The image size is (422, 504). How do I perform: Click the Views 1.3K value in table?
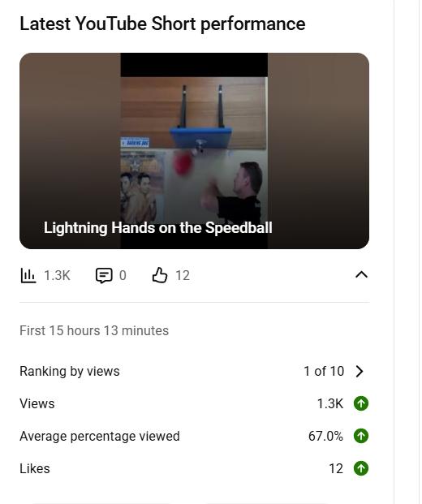(330, 403)
